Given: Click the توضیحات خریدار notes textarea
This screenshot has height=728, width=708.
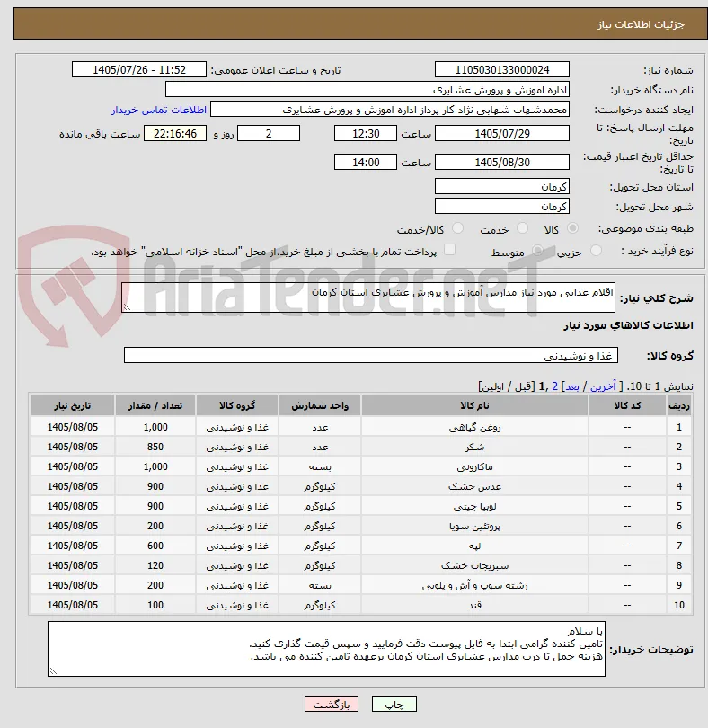Looking at the screenshot, I should point(326,649).
